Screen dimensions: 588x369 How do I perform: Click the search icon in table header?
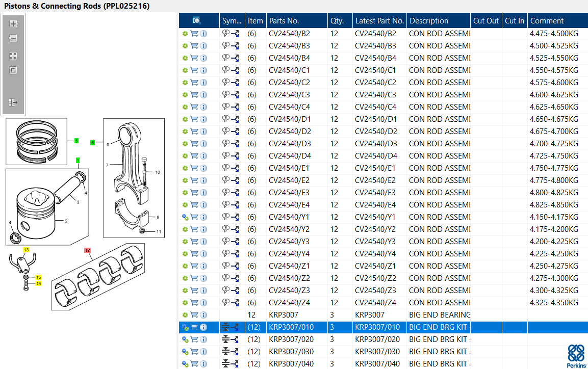196,20
